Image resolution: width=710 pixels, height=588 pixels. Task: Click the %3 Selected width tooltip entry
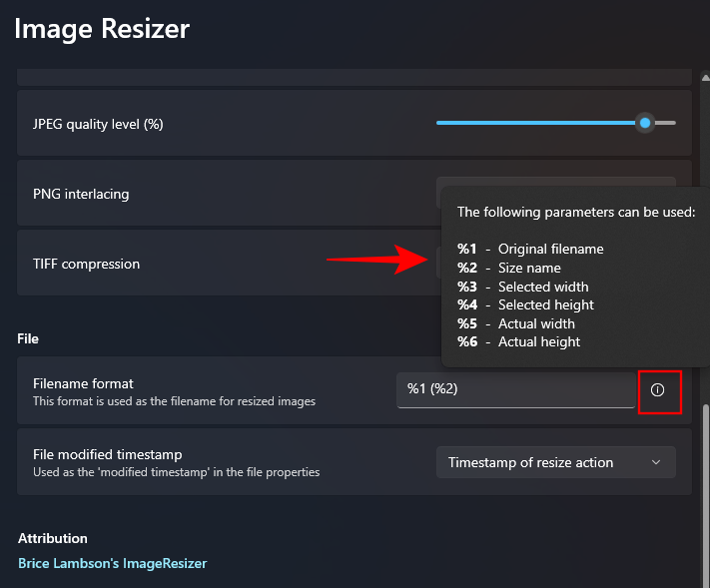click(522, 287)
